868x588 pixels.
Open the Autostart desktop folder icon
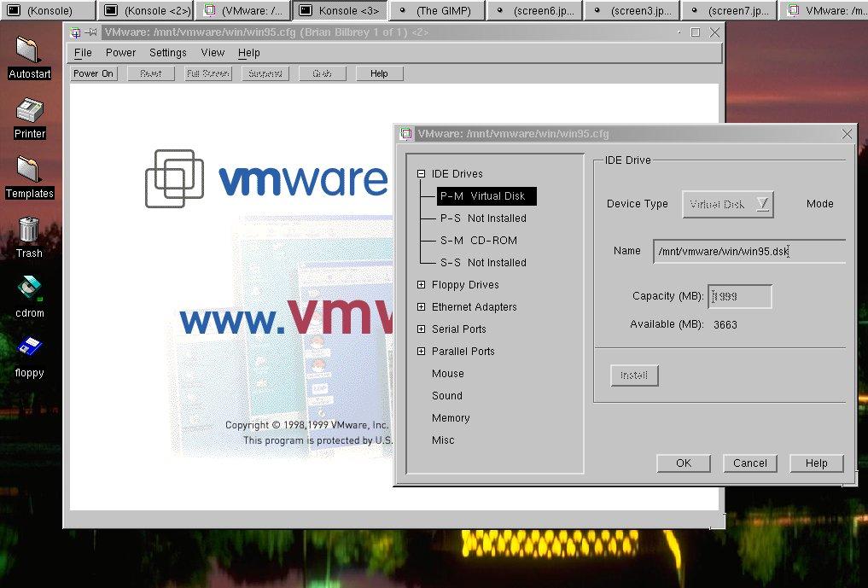tap(28, 51)
